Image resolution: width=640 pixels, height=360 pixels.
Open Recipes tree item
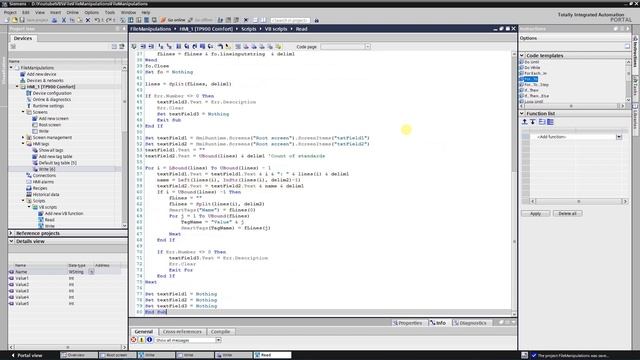pos(40,188)
